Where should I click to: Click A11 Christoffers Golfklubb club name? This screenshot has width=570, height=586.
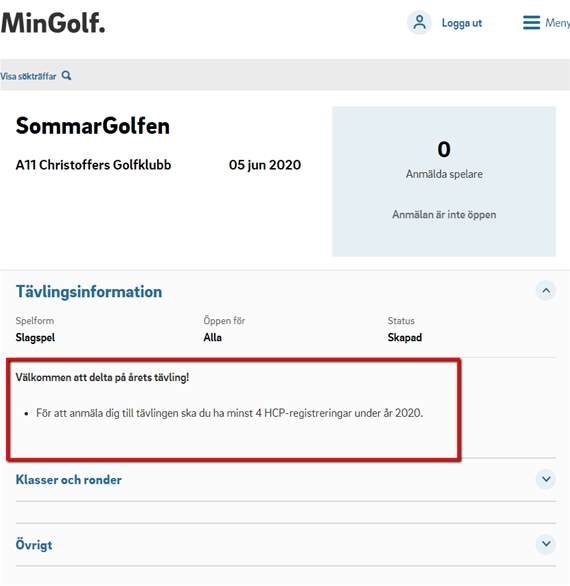point(93,165)
